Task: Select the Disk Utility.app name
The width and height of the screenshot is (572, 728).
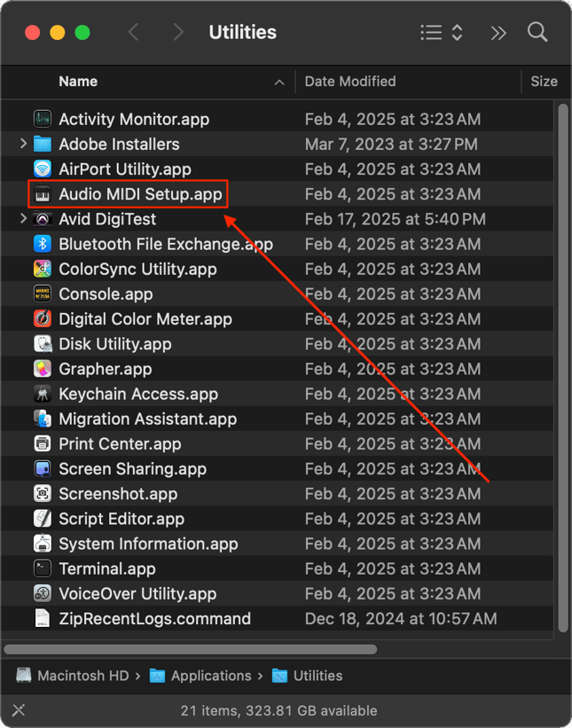Action: (115, 345)
